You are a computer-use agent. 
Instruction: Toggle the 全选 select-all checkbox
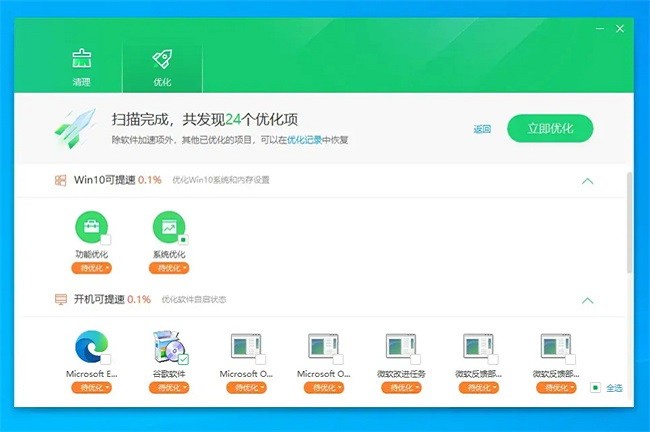pyautogui.click(x=595, y=388)
